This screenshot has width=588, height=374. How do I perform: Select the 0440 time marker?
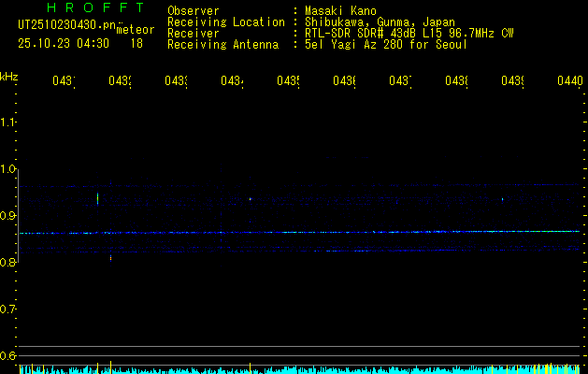click(569, 82)
